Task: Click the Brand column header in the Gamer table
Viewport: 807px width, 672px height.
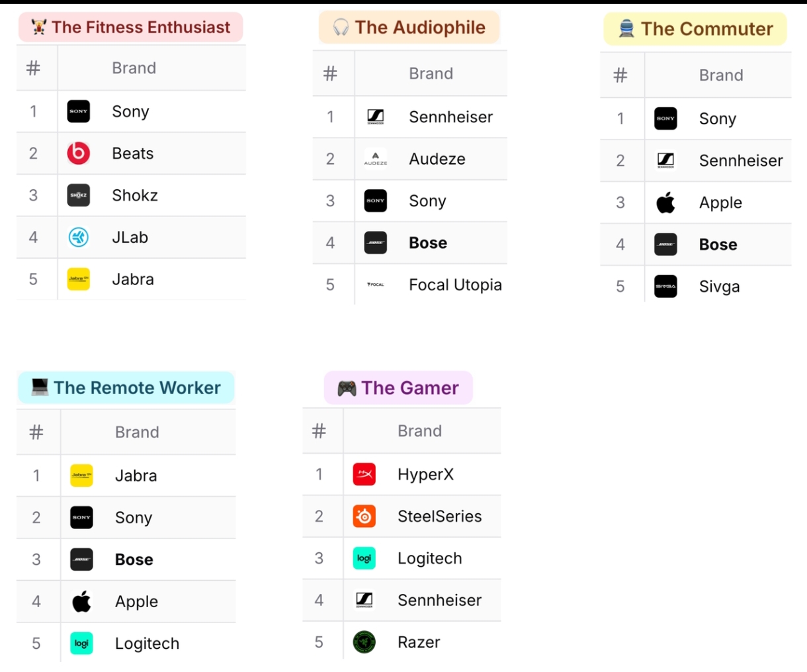Action: point(419,431)
